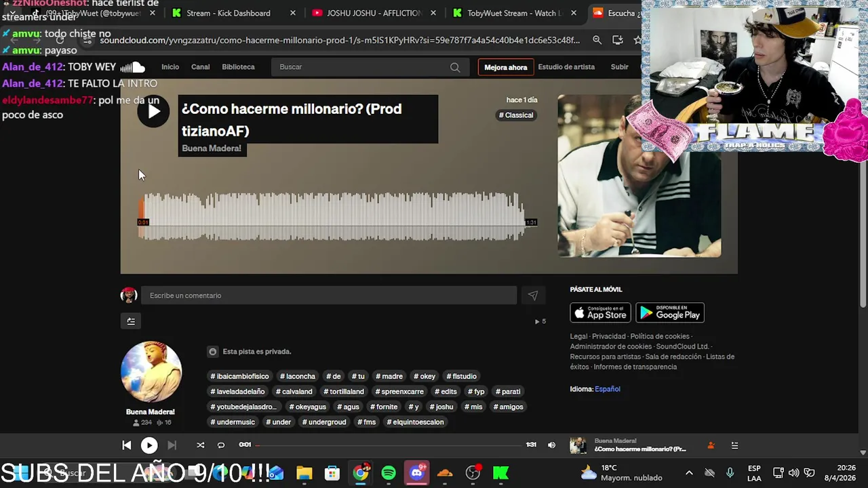The height and width of the screenshot is (488, 868).
Task: Switch to the JOSHU JOSHU - AFFLICTION tab
Action: point(373,13)
